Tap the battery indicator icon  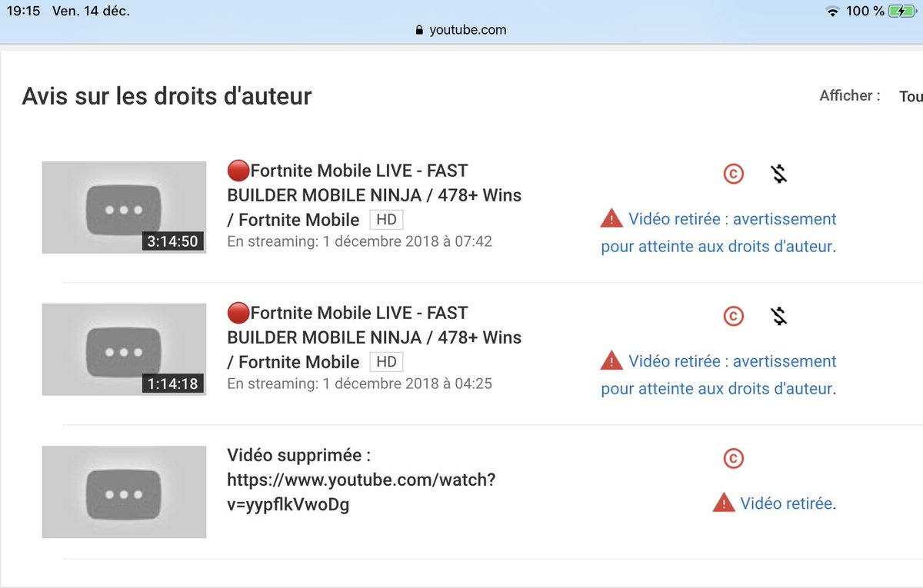point(901,12)
